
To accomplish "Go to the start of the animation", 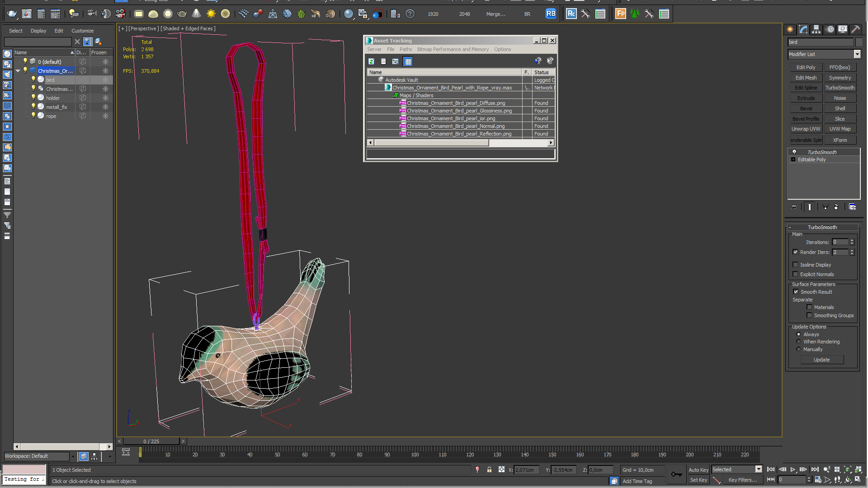I will pos(771,470).
